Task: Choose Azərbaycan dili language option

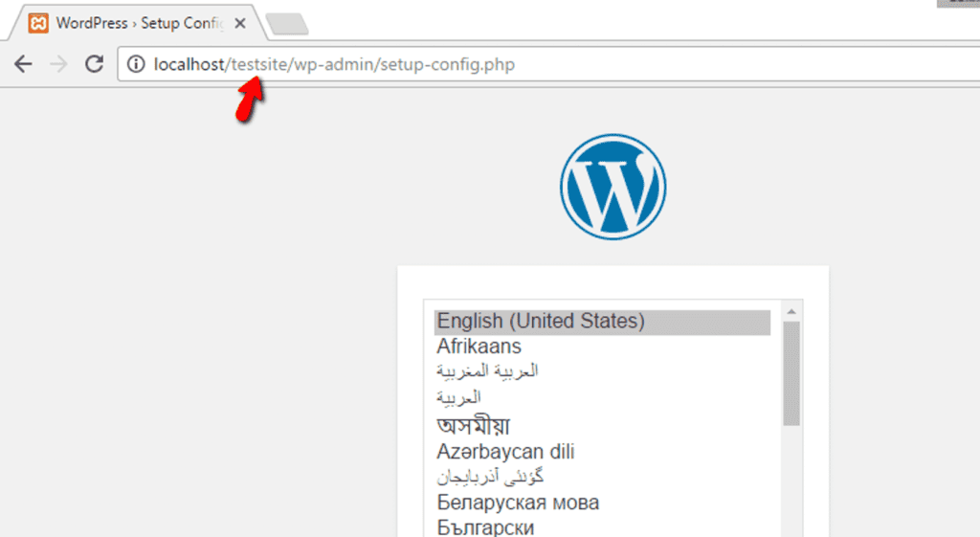Action: [505, 452]
